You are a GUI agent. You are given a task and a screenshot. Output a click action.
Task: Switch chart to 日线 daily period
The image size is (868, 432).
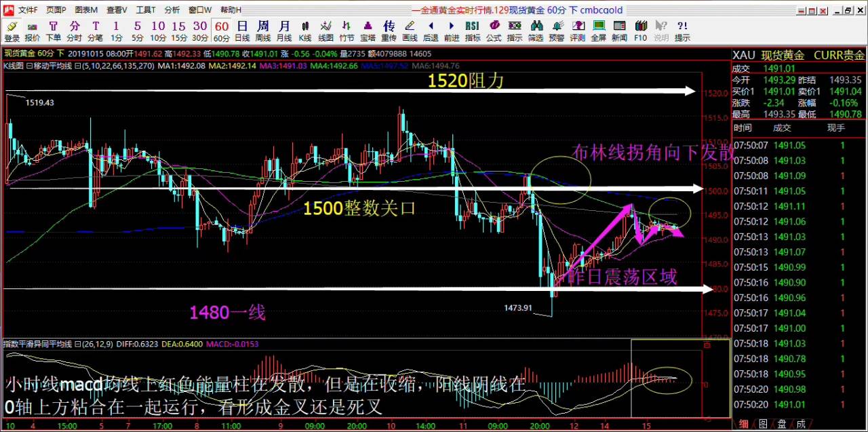[x=242, y=31]
